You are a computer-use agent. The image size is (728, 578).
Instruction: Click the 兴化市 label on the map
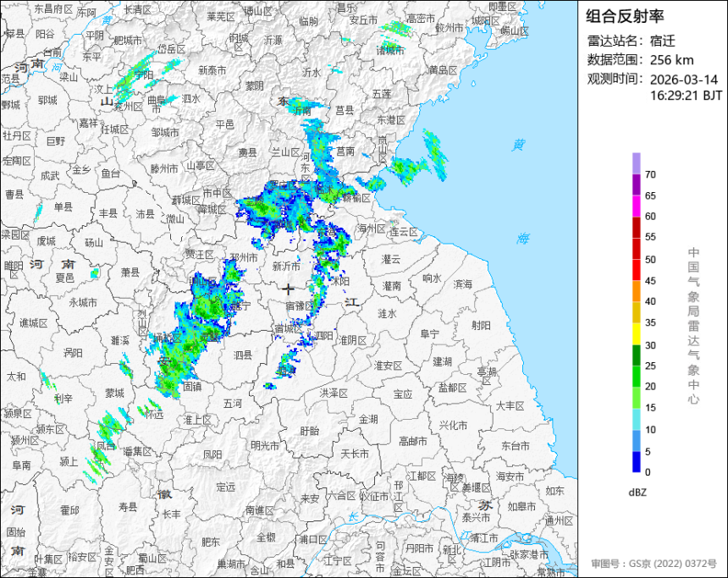click(454, 425)
